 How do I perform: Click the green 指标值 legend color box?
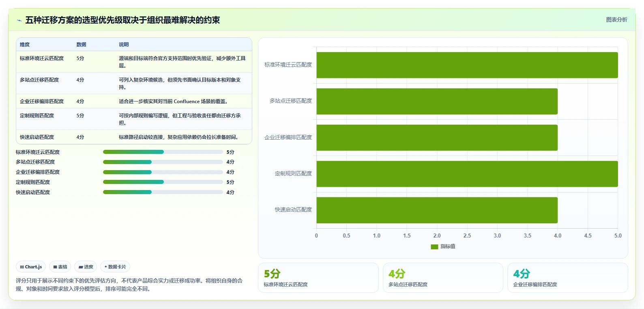click(x=434, y=247)
